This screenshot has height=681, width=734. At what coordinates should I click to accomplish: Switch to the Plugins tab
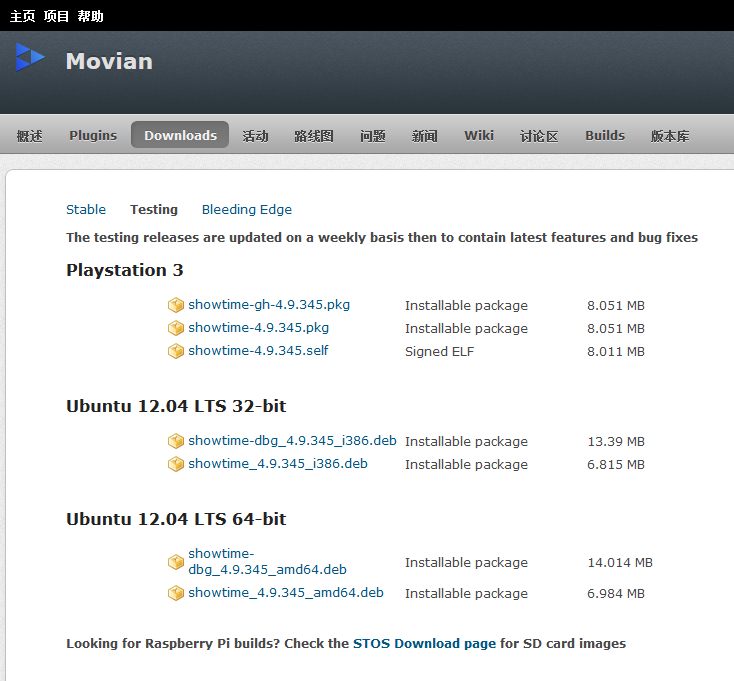pos(93,135)
